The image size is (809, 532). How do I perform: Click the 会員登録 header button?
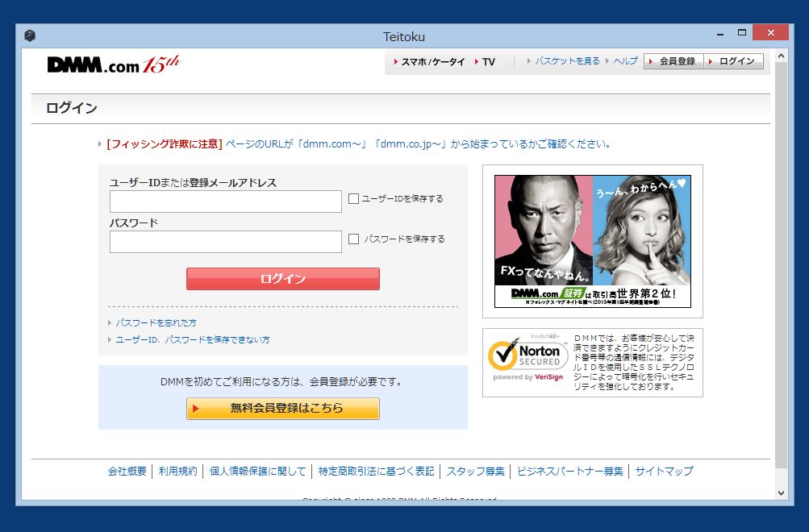tap(673, 61)
